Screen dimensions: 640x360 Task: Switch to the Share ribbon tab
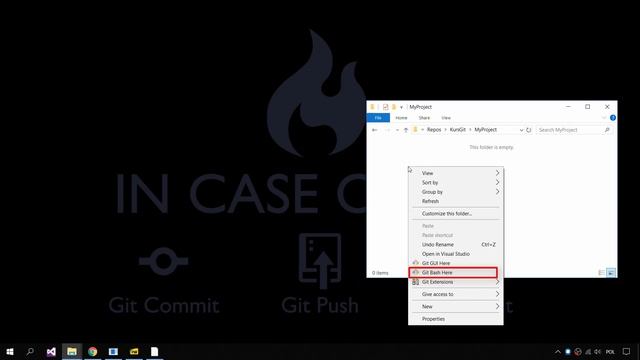pos(424,118)
